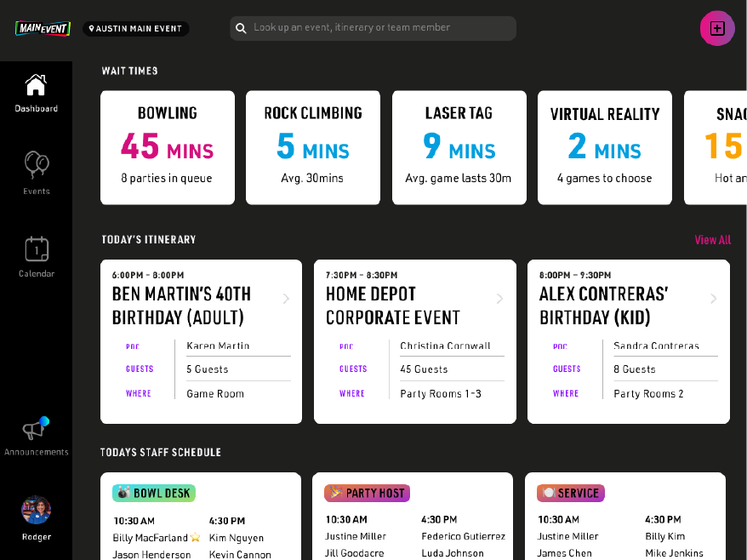Click the Main Event logo
This screenshot has height=560, width=747.
[x=43, y=28]
